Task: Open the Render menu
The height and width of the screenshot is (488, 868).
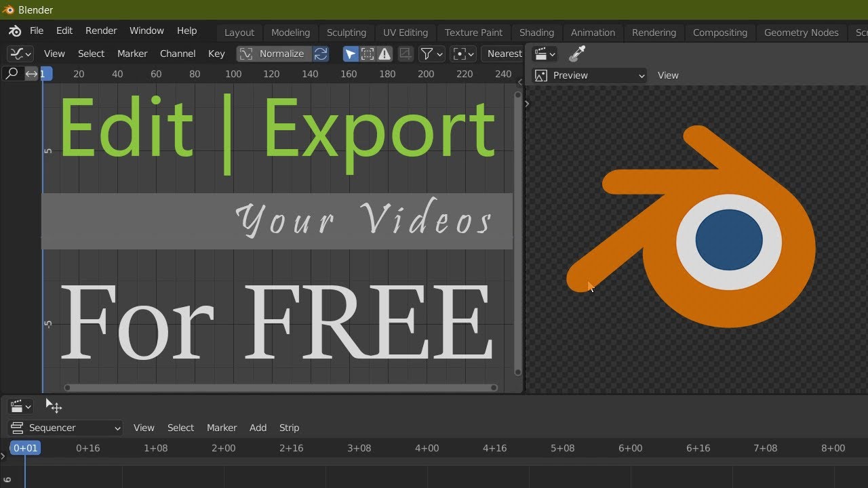Action: [x=101, y=30]
